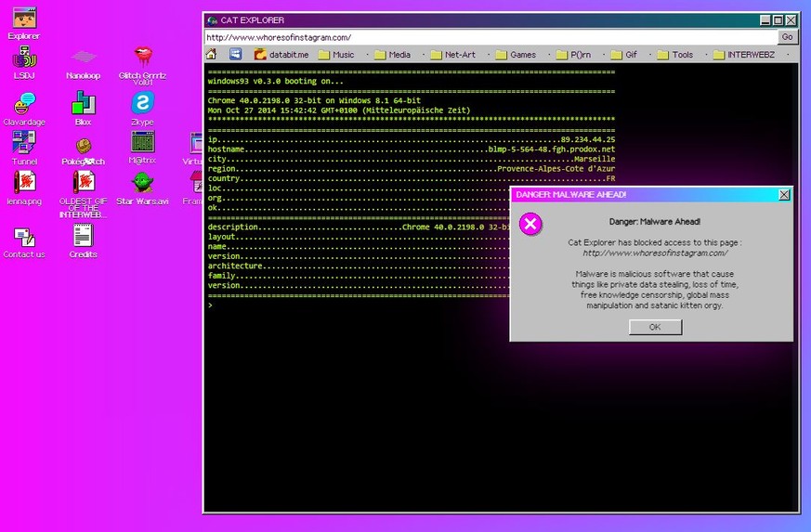Launch the LSDJ desktop icon
This screenshot has width=811, height=532.
click(x=24, y=62)
